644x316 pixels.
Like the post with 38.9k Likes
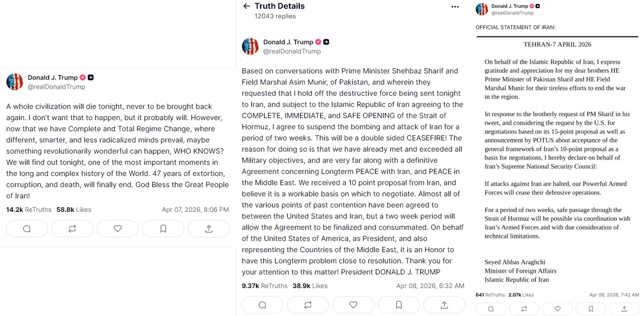coord(353,305)
